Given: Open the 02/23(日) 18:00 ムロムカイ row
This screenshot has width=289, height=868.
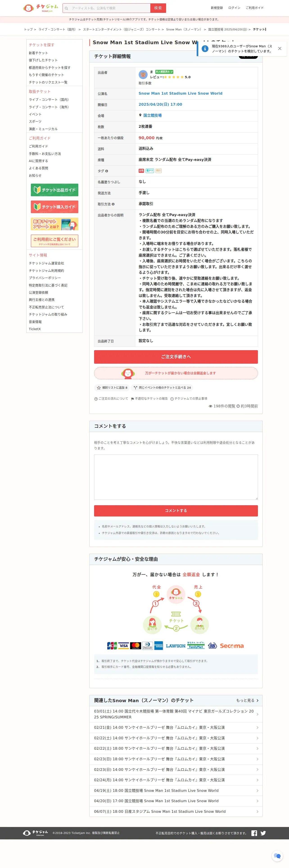Looking at the screenshot, I should [x=176, y=759].
